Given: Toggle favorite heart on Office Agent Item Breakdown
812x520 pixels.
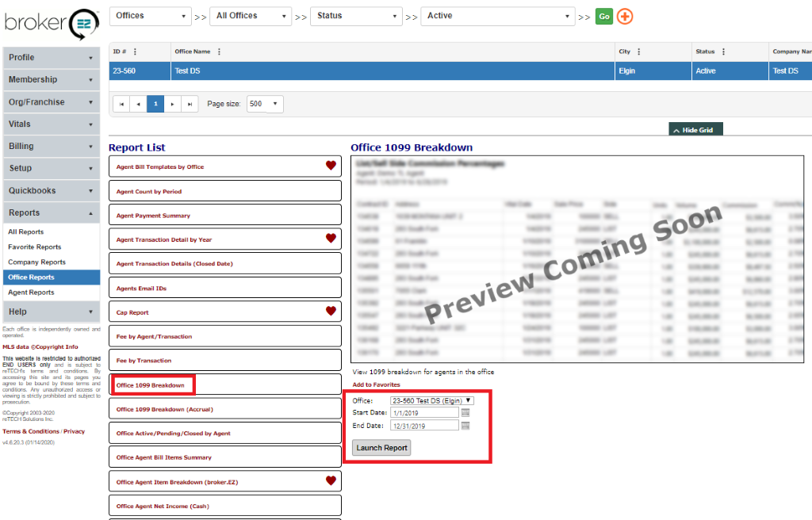Looking at the screenshot, I should 331,480.
